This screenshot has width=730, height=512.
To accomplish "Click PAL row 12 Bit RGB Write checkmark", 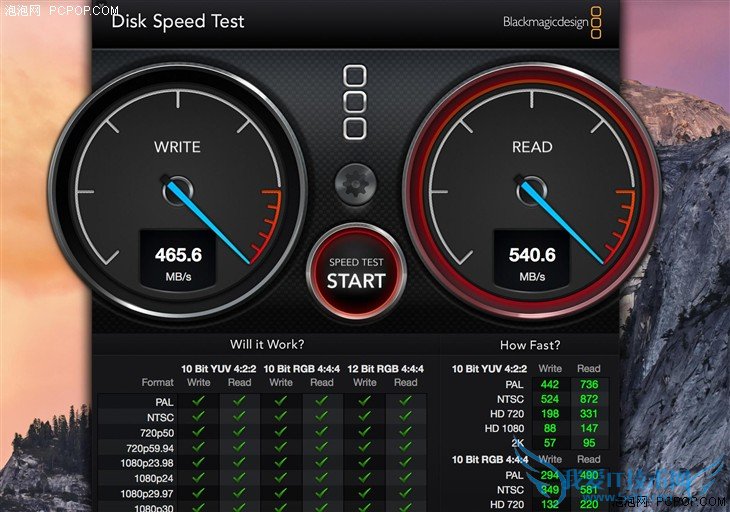I will [x=365, y=401].
